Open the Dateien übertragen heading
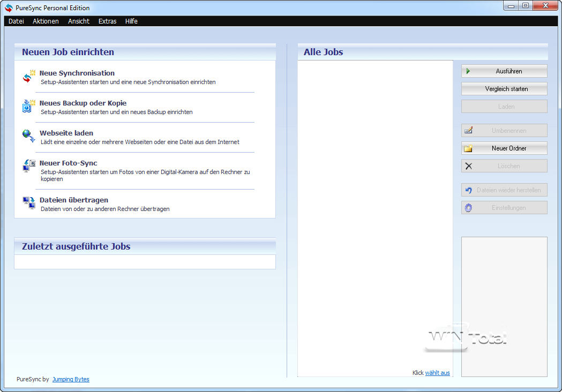562x392 pixels. (x=74, y=200)
